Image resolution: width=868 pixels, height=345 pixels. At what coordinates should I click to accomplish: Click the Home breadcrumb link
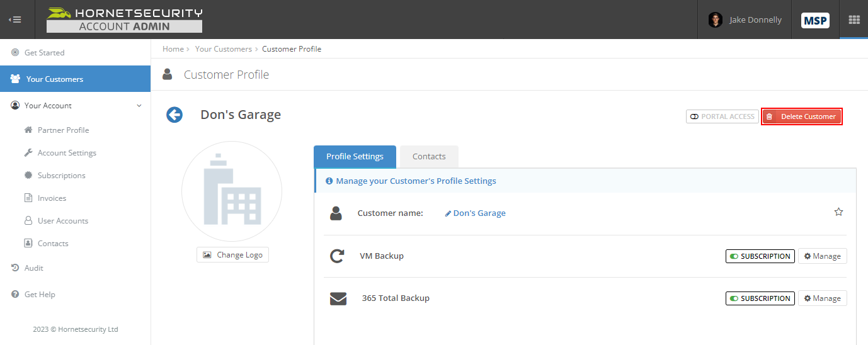(173, 48)
